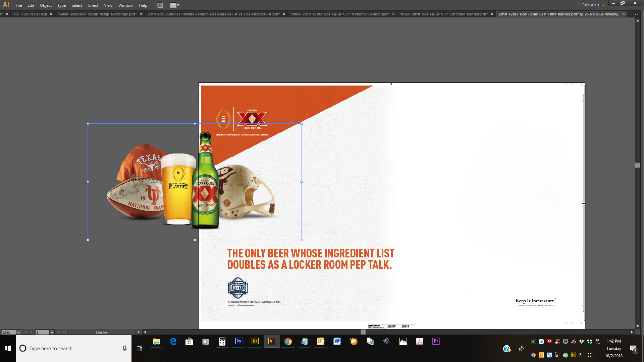This screenshot has width=644, height=362.
Task: Launch Photoshop from the taskbar
Action: (x=238, y=342)
